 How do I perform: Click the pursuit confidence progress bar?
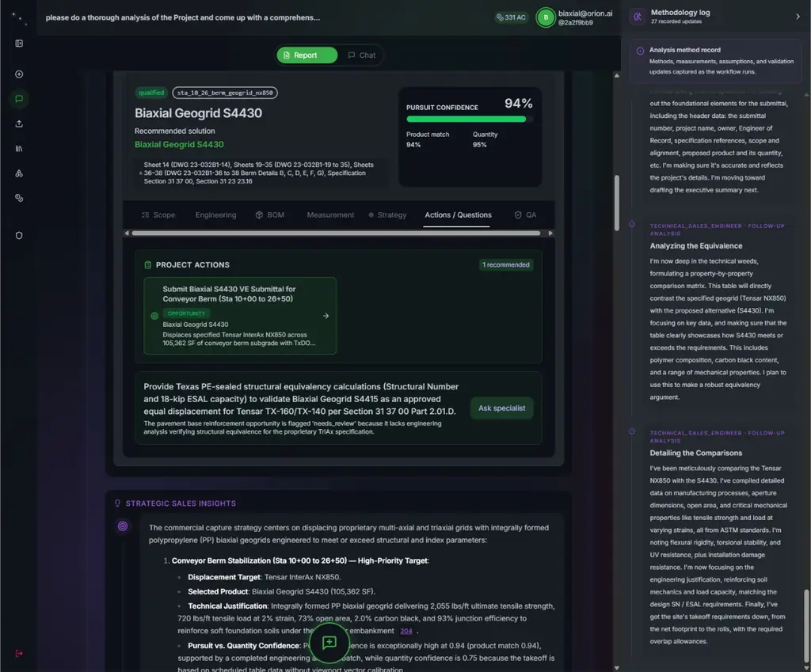(469, 120)
